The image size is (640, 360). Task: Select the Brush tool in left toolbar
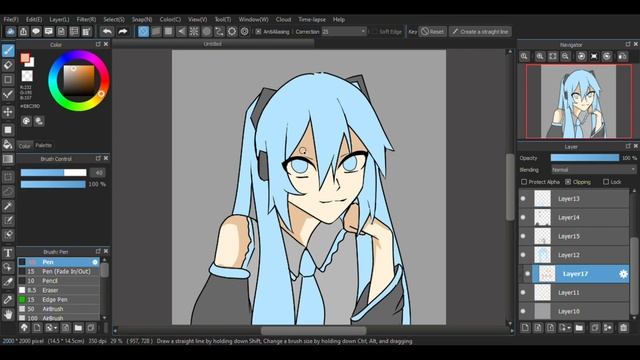[x=8, y=51]
